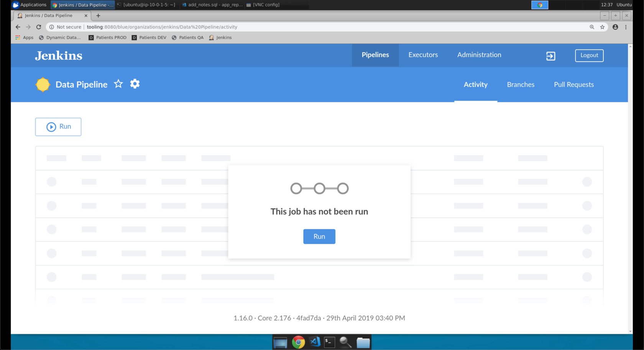Bookmark this page with the star icon
Screen dimensions: 644x350
coord(602,27)
